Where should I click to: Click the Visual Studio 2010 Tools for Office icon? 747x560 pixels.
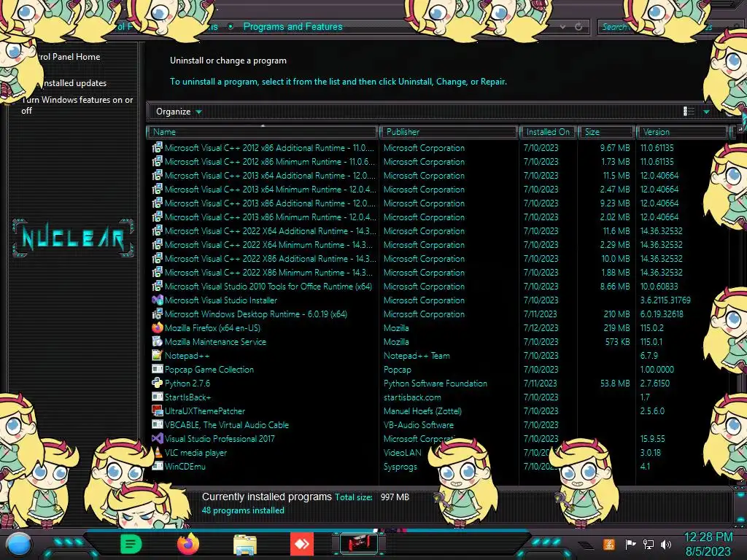[x=158, y=287]
